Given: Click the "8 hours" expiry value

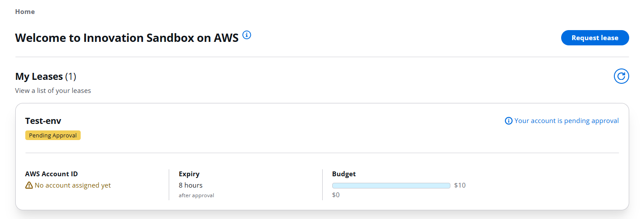Looking at the screenshot, I should coord(191,185).
